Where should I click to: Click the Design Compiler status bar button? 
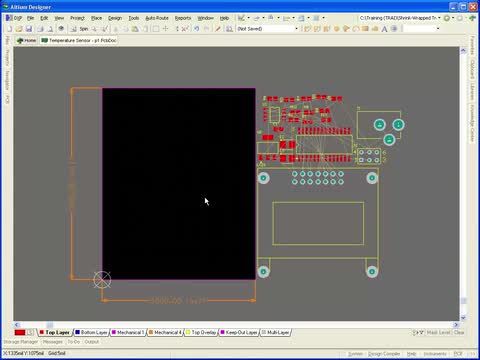click(x=384, y=354)
